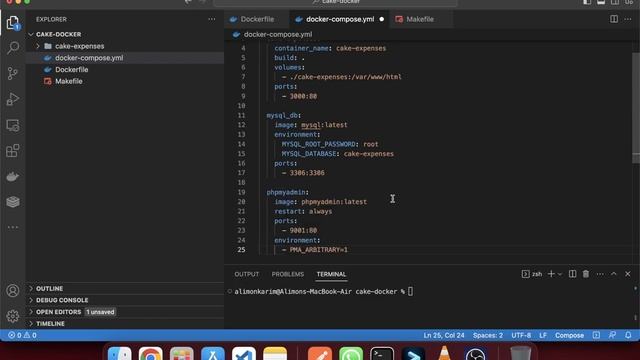This screenshot has height=360, width=640.
Task: Open the OUTPUT panel tab
Action: 247,274
